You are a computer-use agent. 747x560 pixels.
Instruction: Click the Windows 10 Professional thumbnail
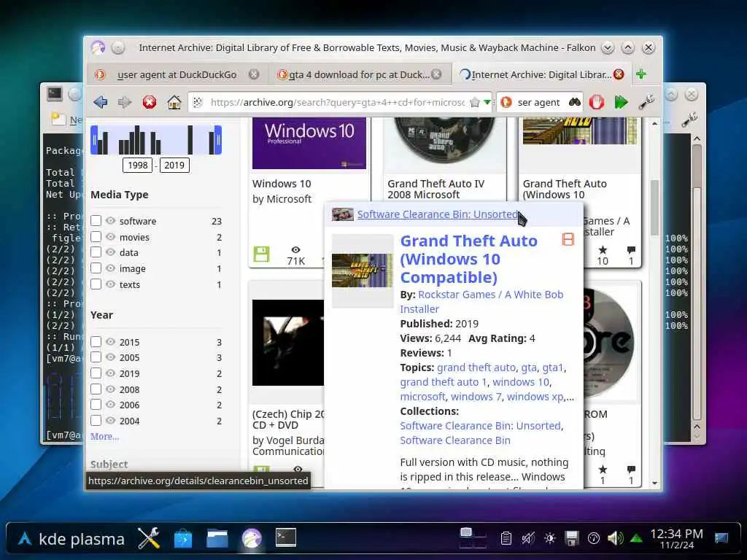(x=309, y=143)
